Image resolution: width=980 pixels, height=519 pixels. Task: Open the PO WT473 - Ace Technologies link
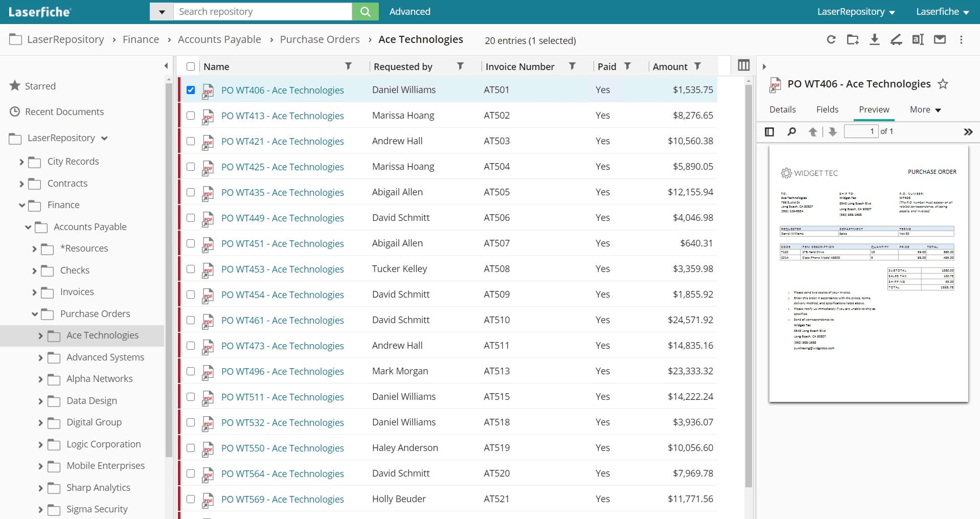click(x=282, y=346)
